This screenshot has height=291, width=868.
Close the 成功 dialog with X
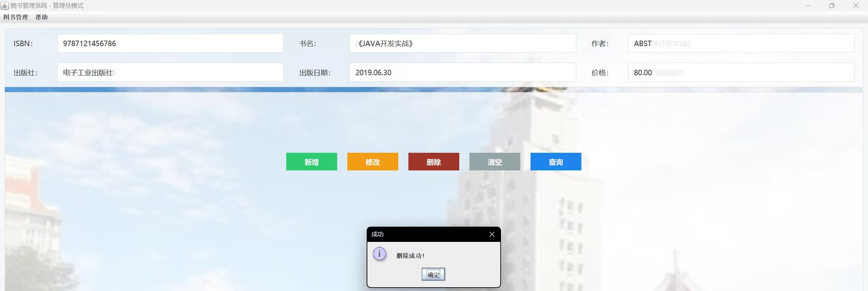coord(492,234)
